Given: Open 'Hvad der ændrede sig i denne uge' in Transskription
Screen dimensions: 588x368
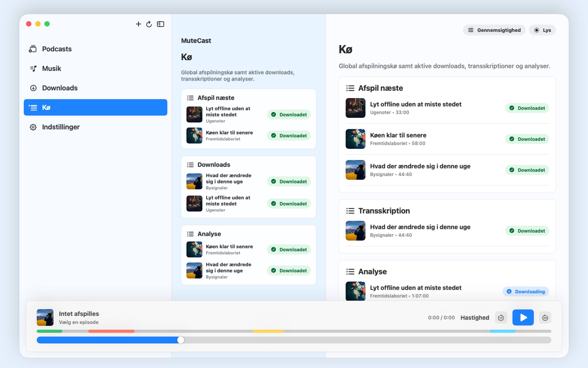Looking at the screenshot, I should [420, 227].
